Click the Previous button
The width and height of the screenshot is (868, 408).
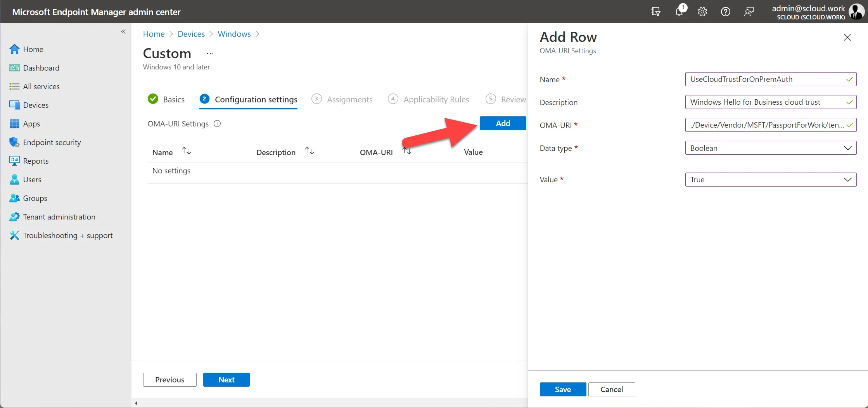(170, 380)
